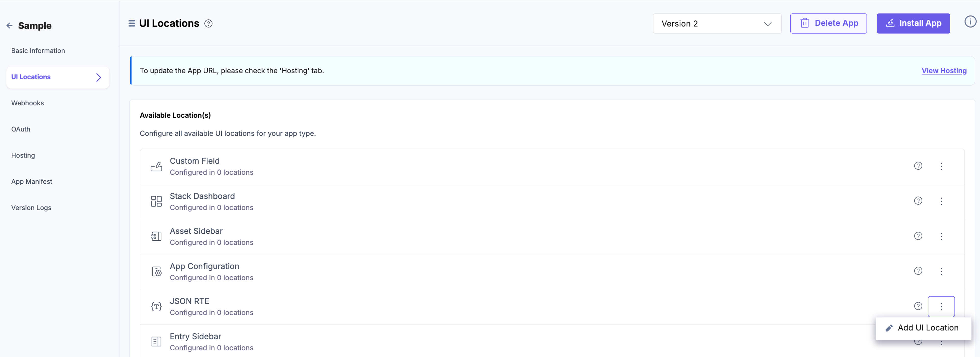Open help for JSON RTE row
The image size is (980, 357).
click(918, 306)
